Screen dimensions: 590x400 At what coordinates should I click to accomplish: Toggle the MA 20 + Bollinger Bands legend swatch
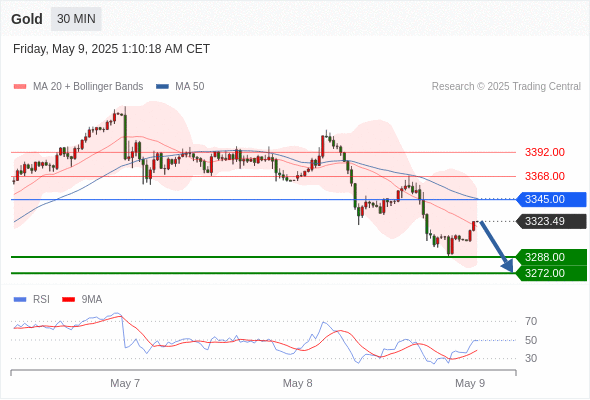(20, 87)
